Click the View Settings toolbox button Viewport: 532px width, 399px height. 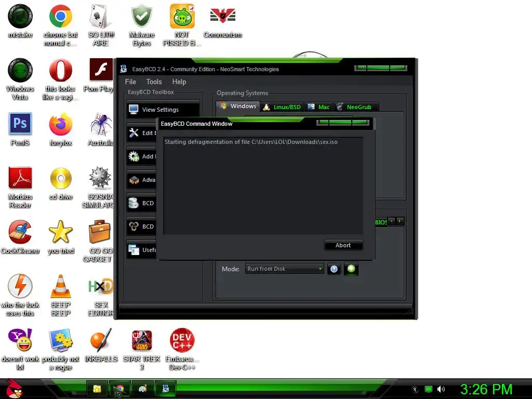tap(163, 109)
